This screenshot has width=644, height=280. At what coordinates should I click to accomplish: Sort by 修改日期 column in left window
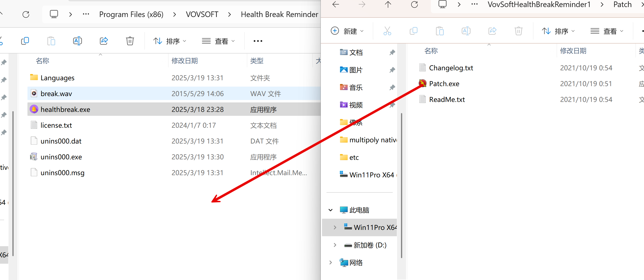[x=184, y=61]
